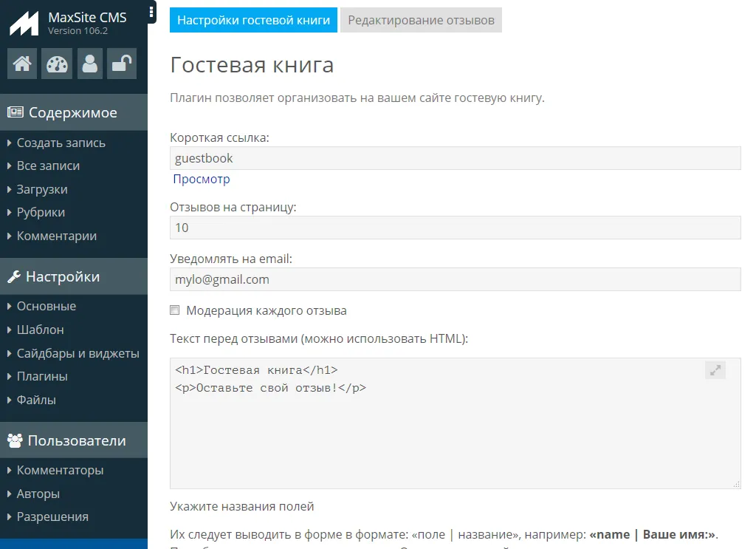
Task: Expand the text editor to fullscreen
Action: coord(715,371)
